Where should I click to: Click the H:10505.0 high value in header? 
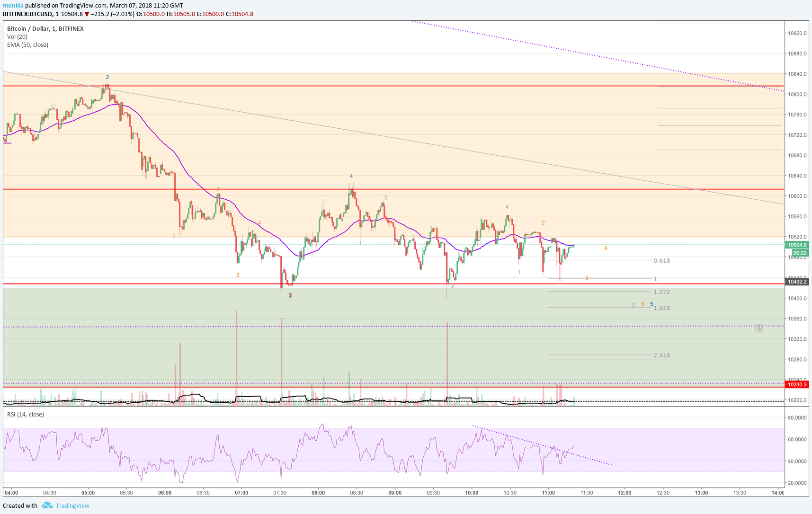coord(181,14)
